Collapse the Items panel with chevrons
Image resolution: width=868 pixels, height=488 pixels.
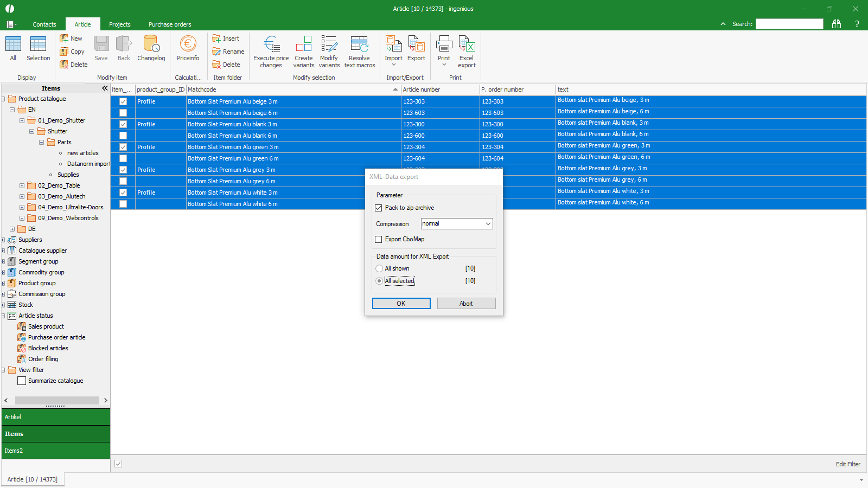[105, 88]
